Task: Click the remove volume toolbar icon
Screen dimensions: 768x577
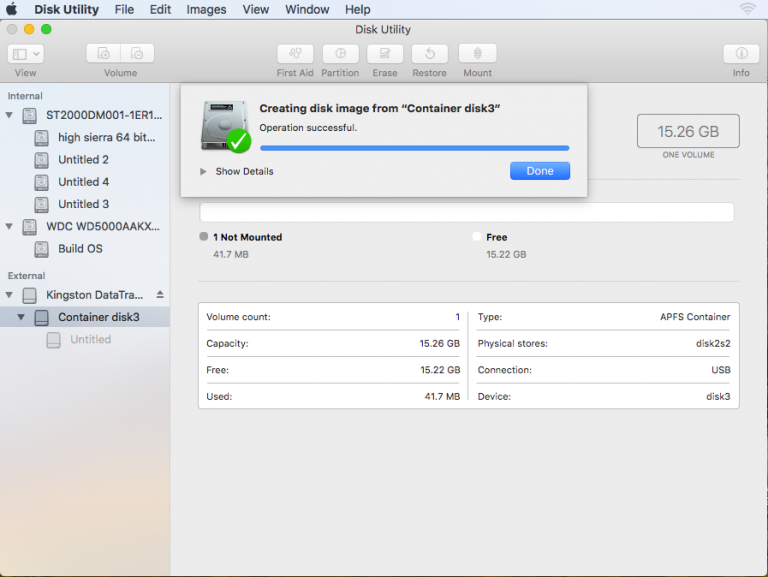Action: point(137,53)
